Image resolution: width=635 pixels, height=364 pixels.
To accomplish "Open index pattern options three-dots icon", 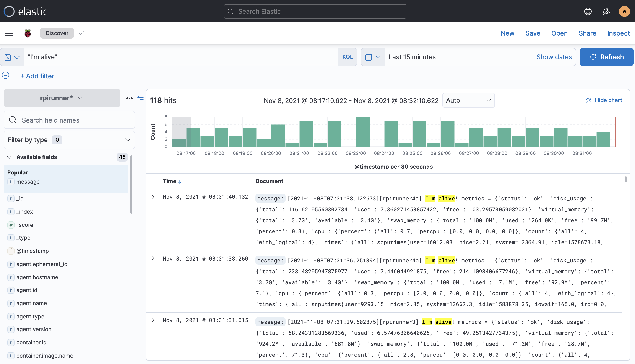I will point(129,98).
